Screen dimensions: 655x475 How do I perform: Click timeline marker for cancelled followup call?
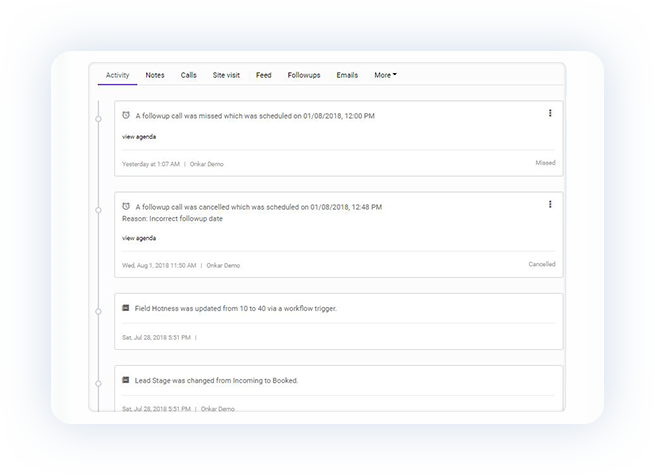pyautogui.click(x=99, y=210)
